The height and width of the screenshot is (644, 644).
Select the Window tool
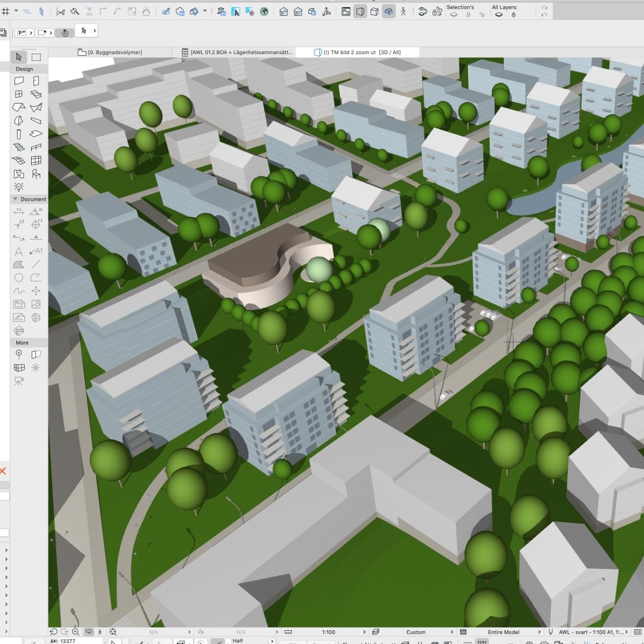pyautogui.click(x=19, y=94)
